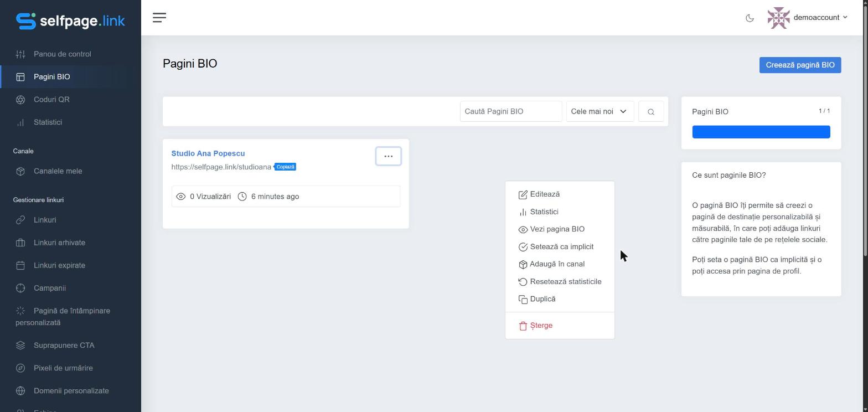Viewport: 868px width, 412px height.
Task: Open Suprapunere CTA in sidebar
Action: pyautogui.click(x=70, y=346)
